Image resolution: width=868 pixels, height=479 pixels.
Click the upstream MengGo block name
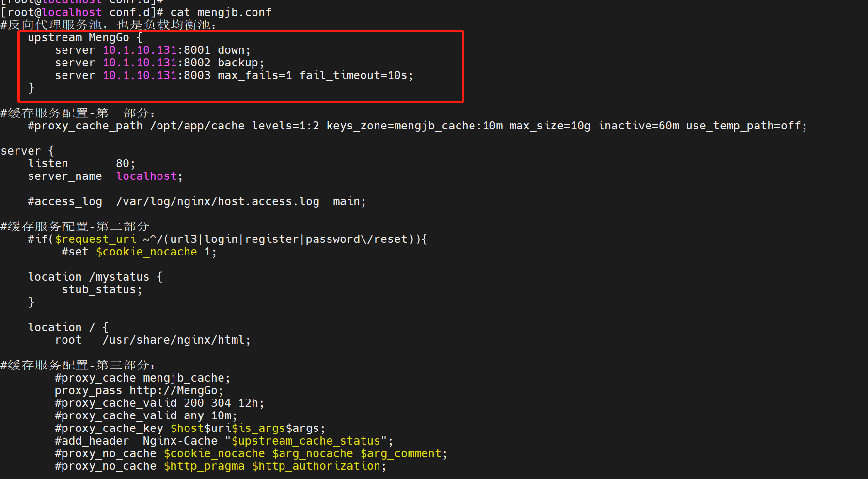[x=109, y=37]
